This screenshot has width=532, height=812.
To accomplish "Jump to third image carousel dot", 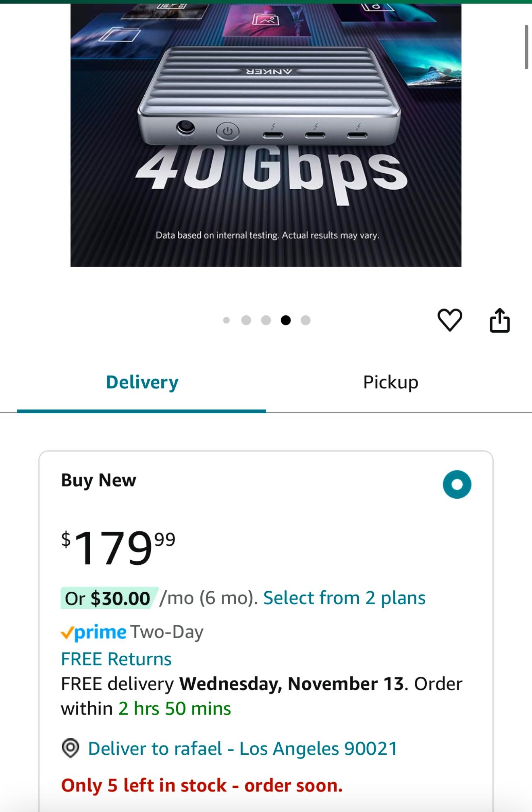I will click(x=266, y=320).
